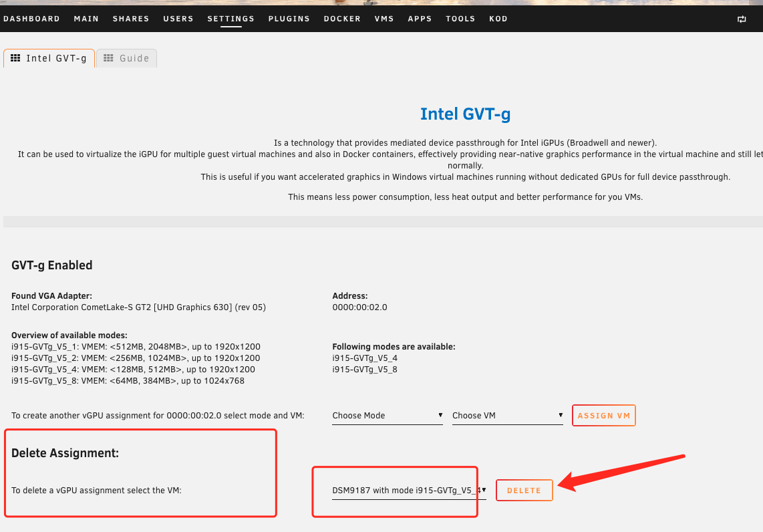The image size is (763, 532).
Task: Click available mode i915-GVTg_V5_8 under Following modes
Action: [365, 370]
